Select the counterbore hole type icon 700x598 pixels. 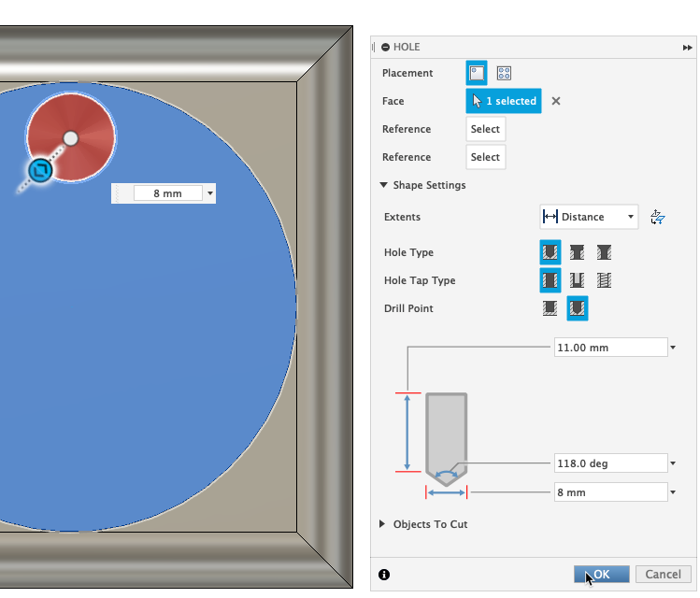578,252
